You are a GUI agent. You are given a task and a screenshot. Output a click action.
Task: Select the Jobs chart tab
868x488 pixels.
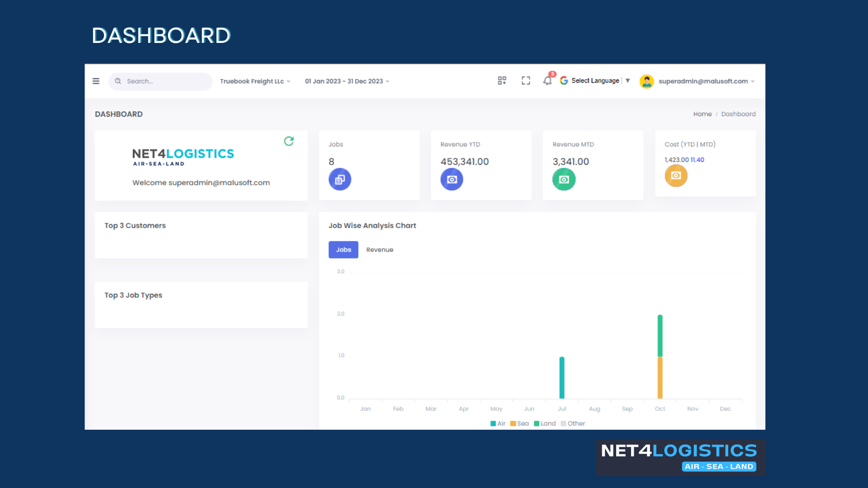click(x=343, y=250)
